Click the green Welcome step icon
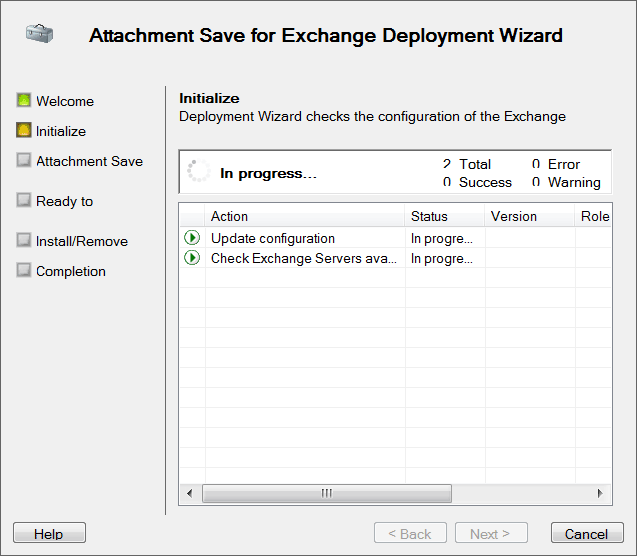The width and height of the screenshot is (637, 556). tap(24, 100)
